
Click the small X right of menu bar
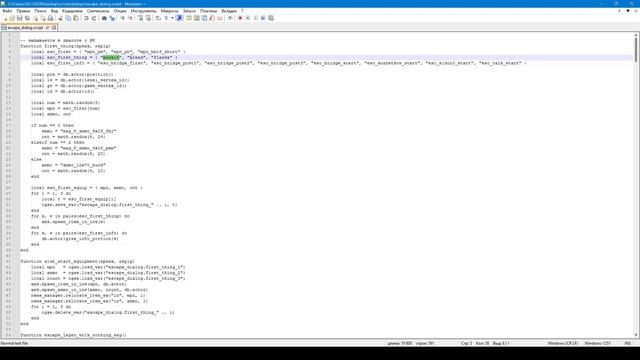636,11
